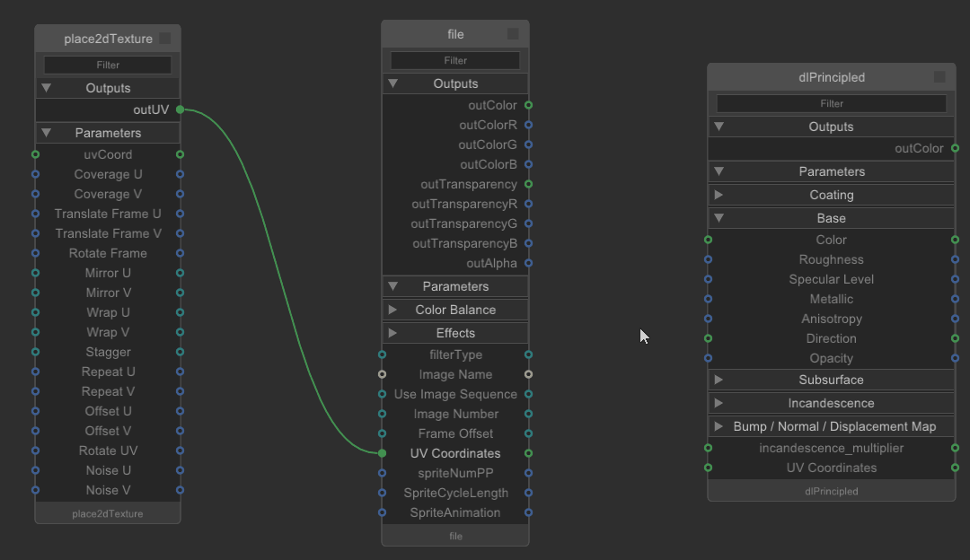Select the file node by its title bar
This screenshot has height=560, width=970.
(x=455, y=33)
